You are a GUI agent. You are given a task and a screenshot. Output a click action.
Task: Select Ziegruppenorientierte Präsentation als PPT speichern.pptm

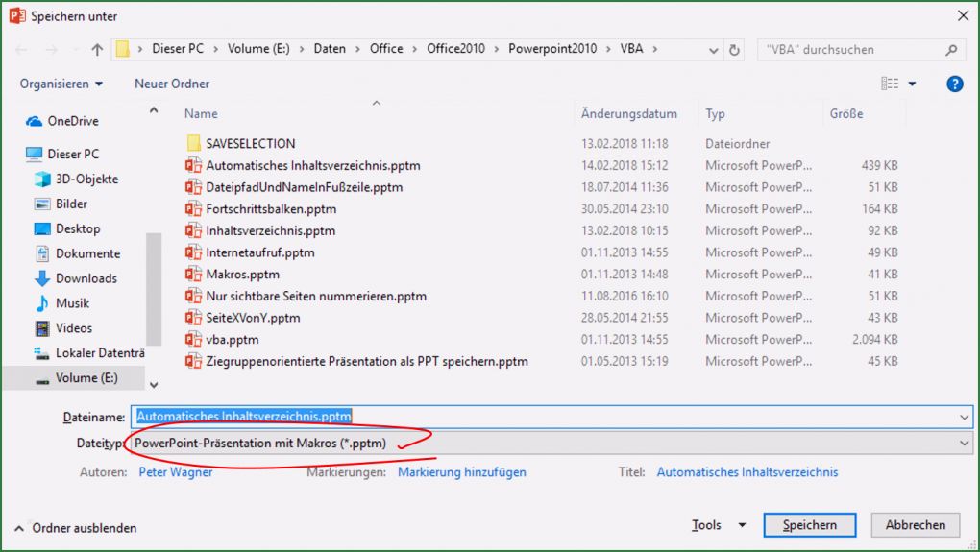pyautogui.click(x=367, y=362)
